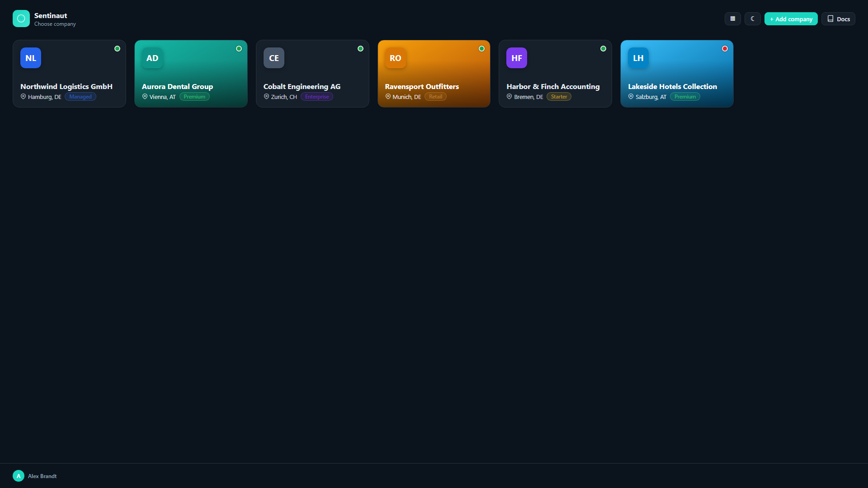Click the Sentinaut logo icon
This screenshot has height=488, width=868.
coord(21,19)
